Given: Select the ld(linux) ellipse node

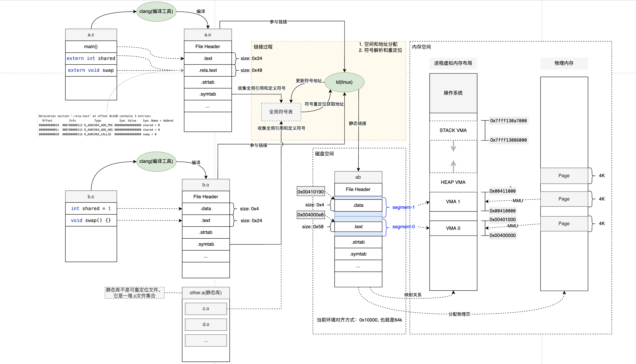Looking at the screenshot, I should [x=344, y=82].
